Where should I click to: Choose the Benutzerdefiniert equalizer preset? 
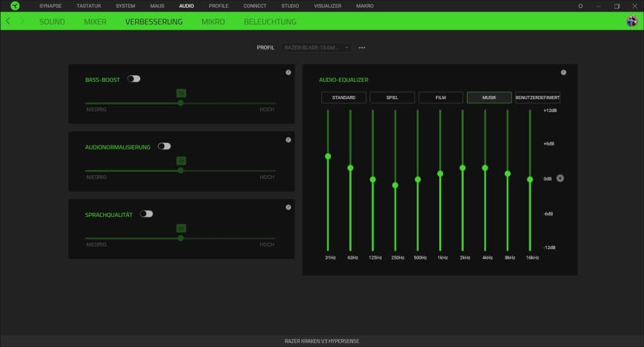point(537,98)
